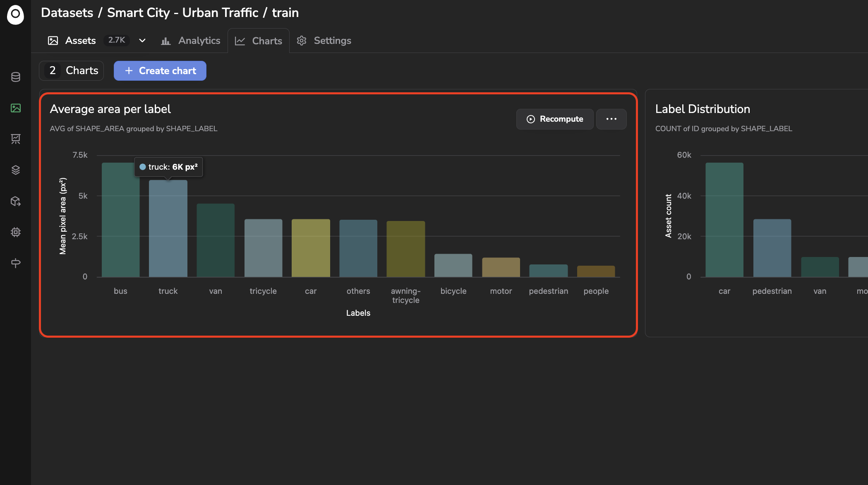Click the Datasets breadcrumb link
868x485 pixels.
[67, 13]
